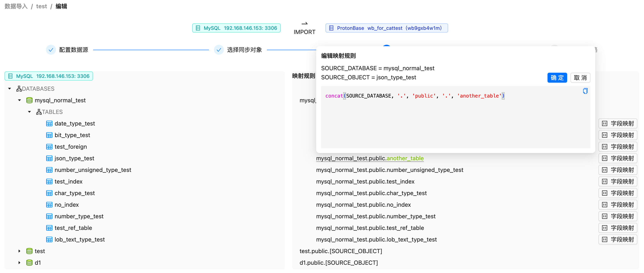
Task: Click the lob_text_type_test table icon
Action: click(49, 239)
